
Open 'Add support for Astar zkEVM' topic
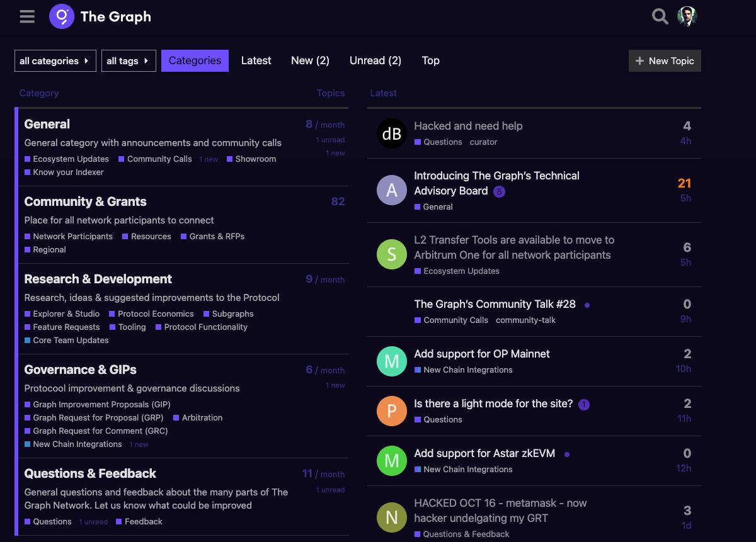tap(484, 453)
